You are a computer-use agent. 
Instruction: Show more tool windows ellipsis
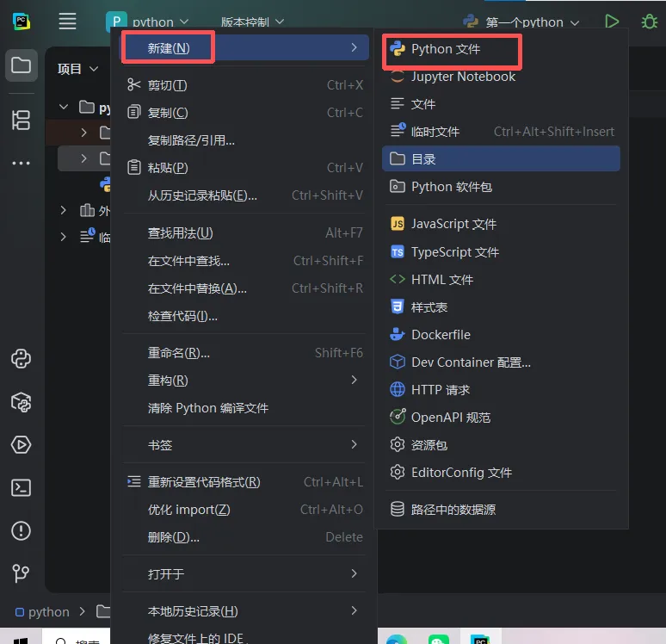pyautogui.click(x=21, y=163)
